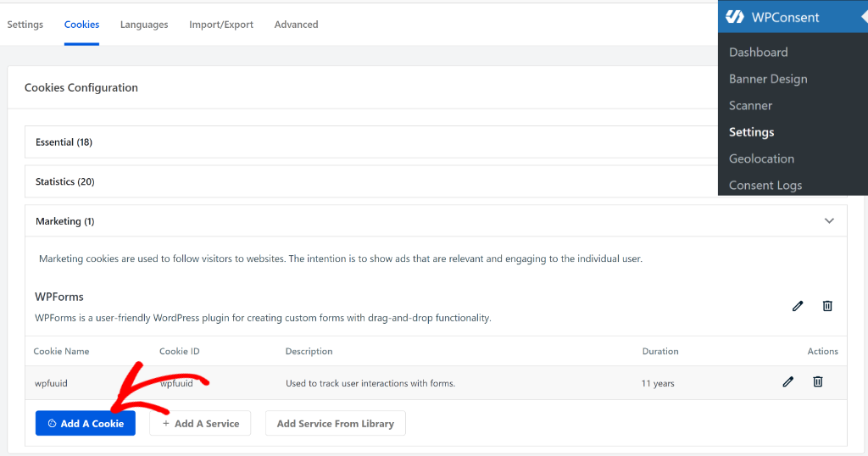Click the wpfuuid cookie name cell

[51, 383]
